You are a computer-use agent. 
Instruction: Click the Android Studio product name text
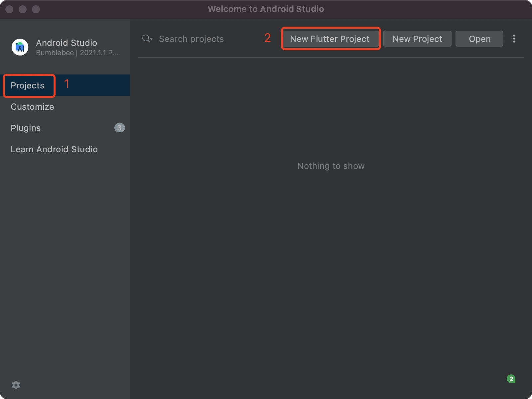(66, 43)
